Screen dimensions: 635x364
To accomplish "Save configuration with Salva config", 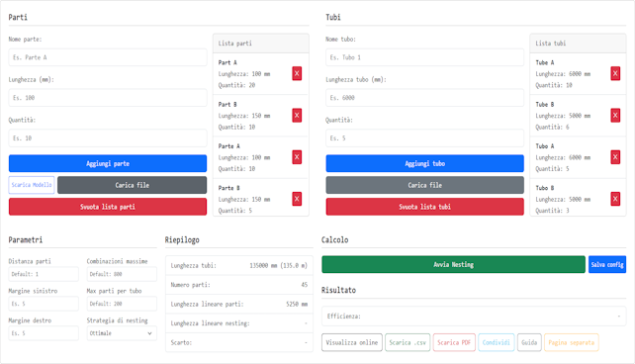I will coord(607,264).
